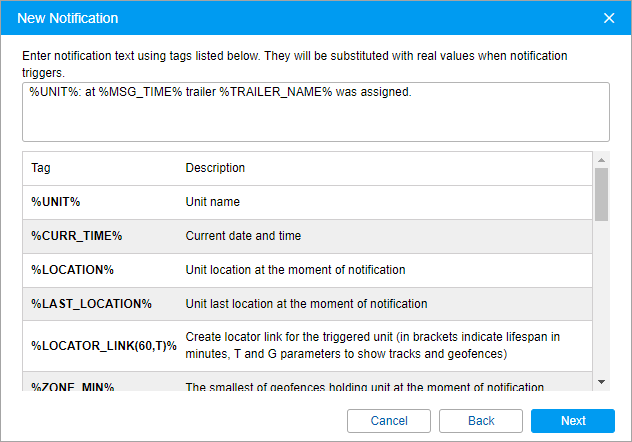This screenshot has width=632, height=442.
Task: Click the Description column header
Action: (x=215, y=168)
